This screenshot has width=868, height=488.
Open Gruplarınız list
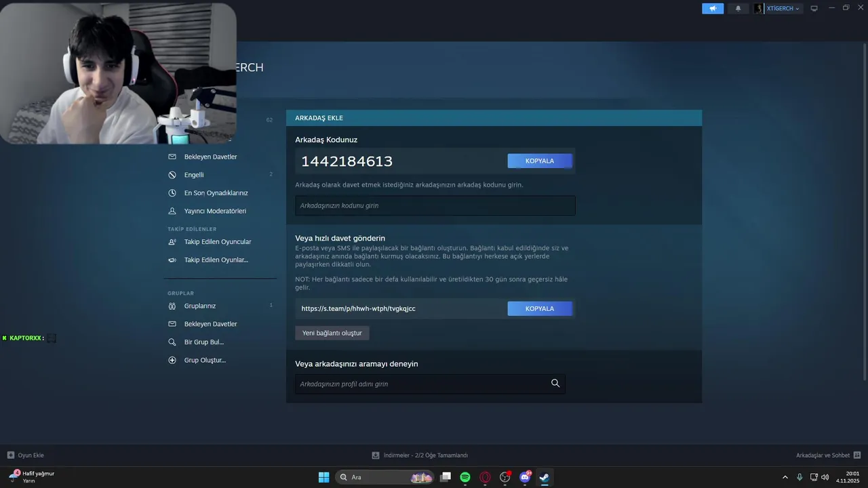(x=200, y=306)
